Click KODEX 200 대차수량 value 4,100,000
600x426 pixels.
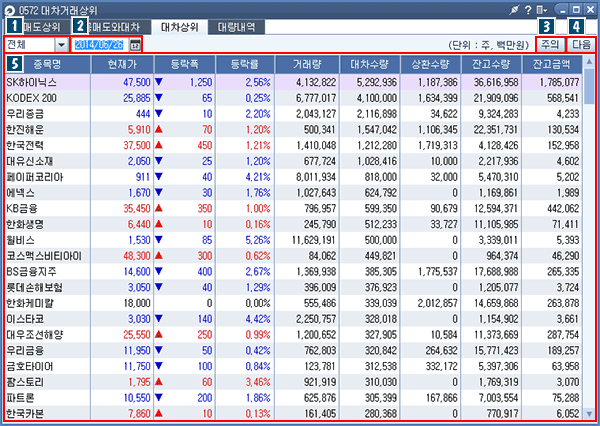click(x=377, y=98)
